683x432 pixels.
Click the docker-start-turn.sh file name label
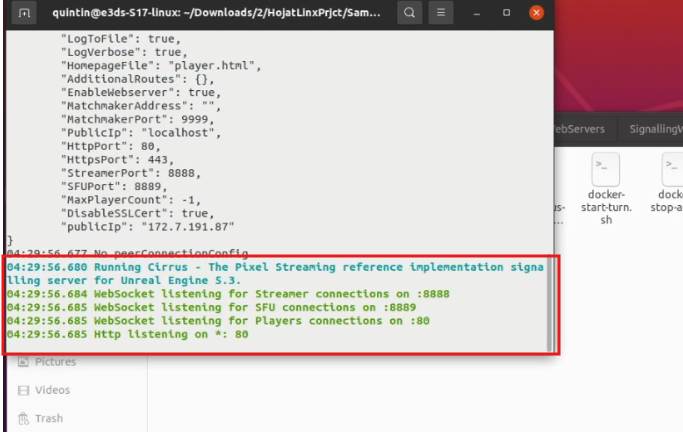(606, 207)
